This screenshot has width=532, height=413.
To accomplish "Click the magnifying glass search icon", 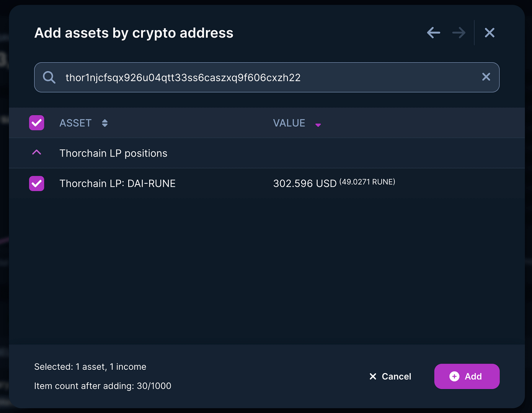I will click(x=49, y=77).
